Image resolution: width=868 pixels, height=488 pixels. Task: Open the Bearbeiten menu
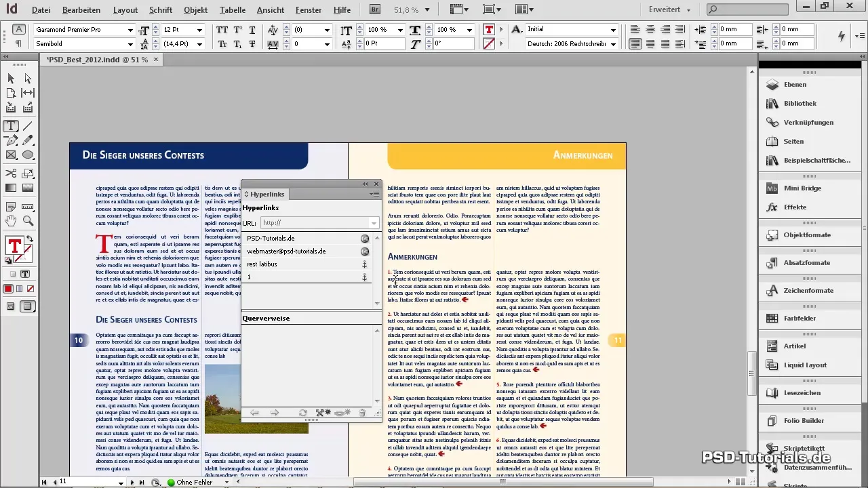point(81,10)
